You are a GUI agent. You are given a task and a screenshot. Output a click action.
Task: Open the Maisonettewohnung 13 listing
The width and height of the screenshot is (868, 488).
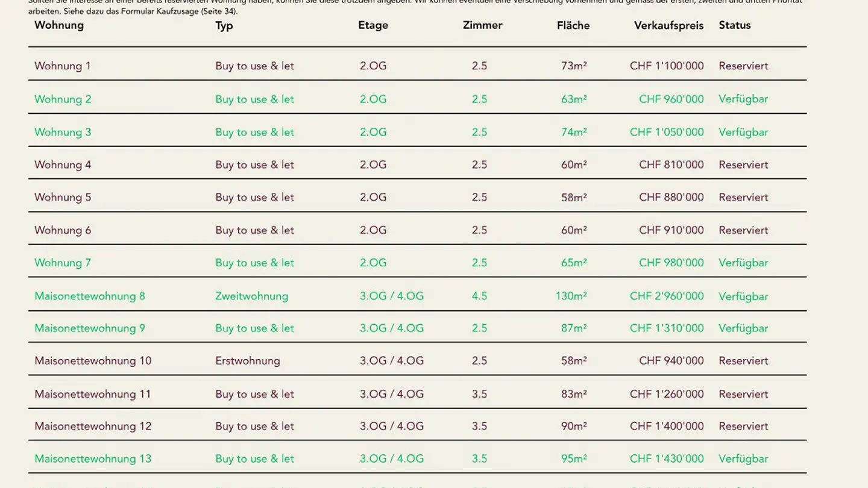tap(93, 459)
